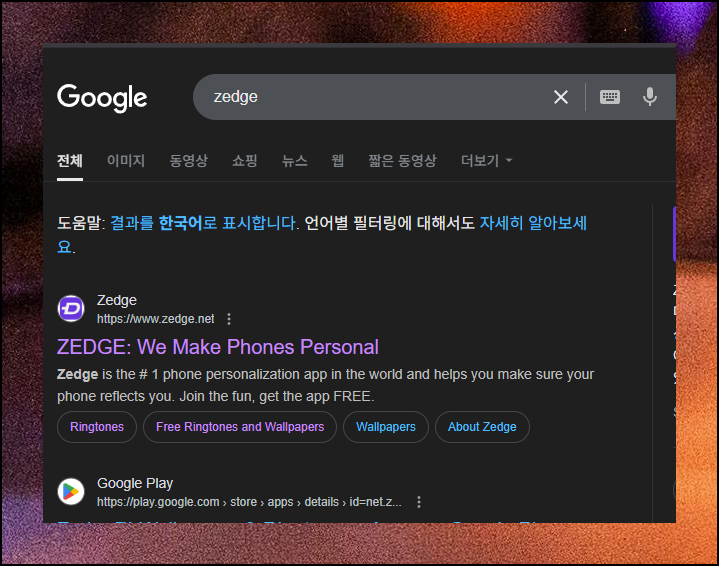Expand the 더보기 dropdown
The width and height of the screenshot is (719, 566).
coord(486,161)
